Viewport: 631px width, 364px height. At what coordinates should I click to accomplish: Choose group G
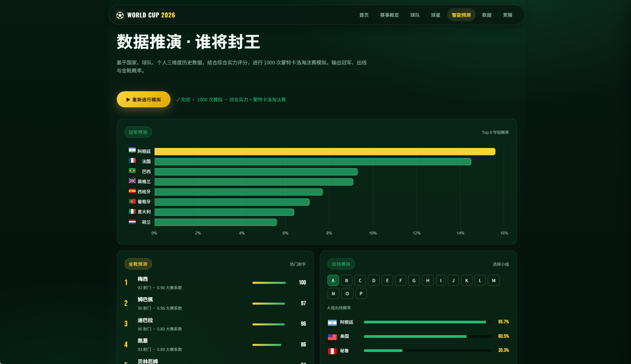[414, 280]
